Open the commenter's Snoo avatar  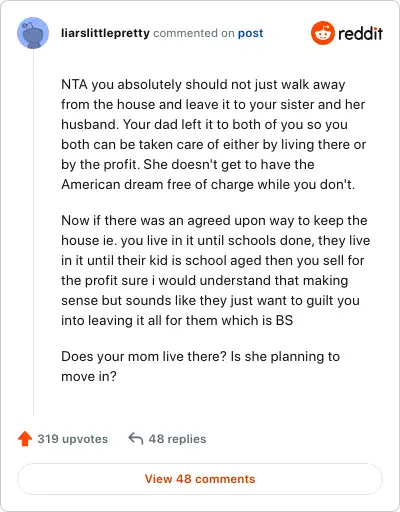click(33, 33)
